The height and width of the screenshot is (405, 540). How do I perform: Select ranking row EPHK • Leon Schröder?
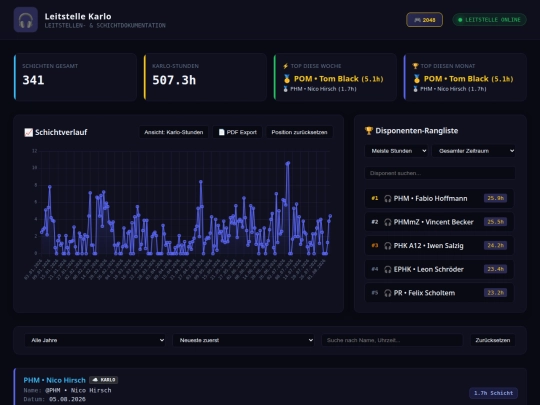click(x=439, y=269)
